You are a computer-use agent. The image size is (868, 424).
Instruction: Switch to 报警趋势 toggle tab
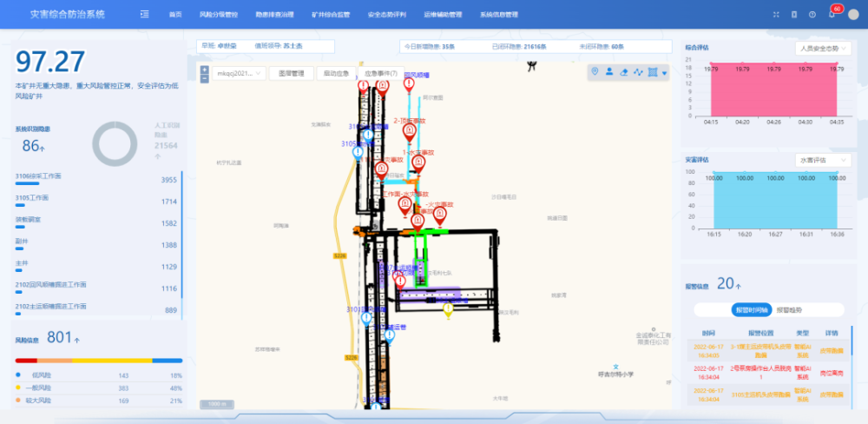(788, 309)
